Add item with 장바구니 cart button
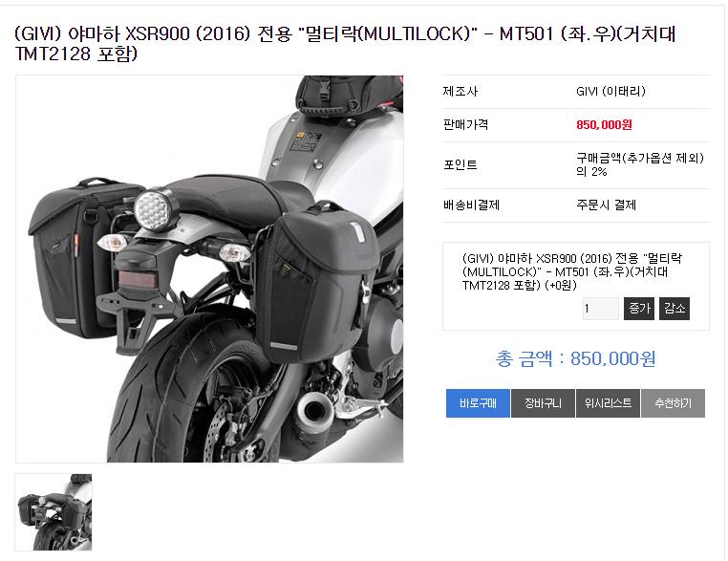Image resolution: width=728 pixels, height=561 pixels. [x=543, y=403]
